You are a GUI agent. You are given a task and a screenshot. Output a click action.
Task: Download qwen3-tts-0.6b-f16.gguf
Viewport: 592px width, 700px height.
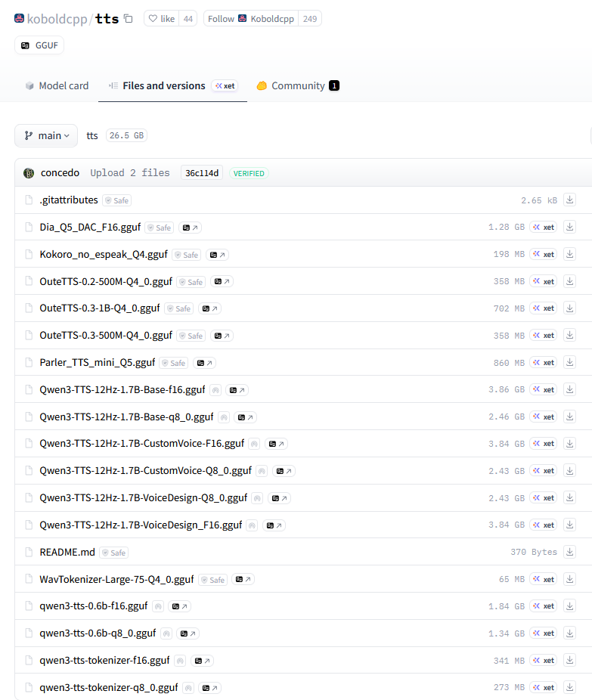tap(569, 606)
